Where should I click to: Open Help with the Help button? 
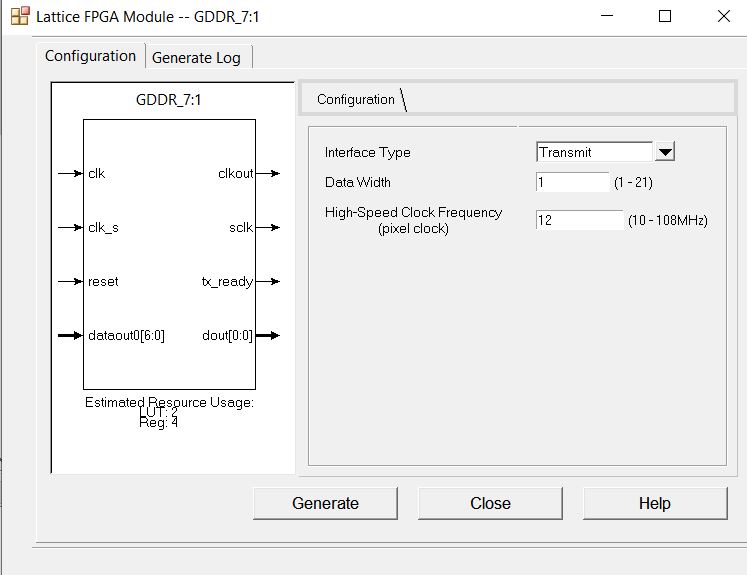[x=655, y=503]
